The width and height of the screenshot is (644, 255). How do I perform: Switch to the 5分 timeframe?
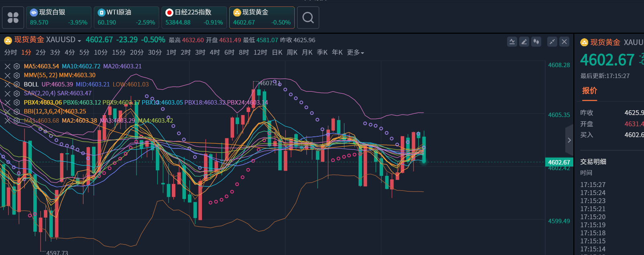[x=84, y=53]
